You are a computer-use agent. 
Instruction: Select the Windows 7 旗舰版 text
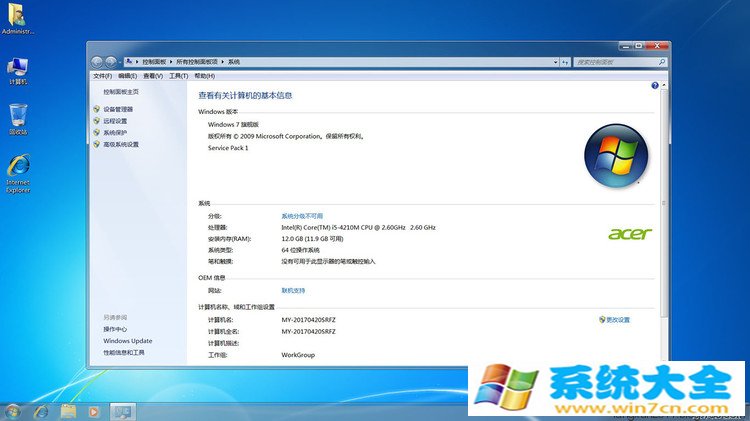coord(233,124)
